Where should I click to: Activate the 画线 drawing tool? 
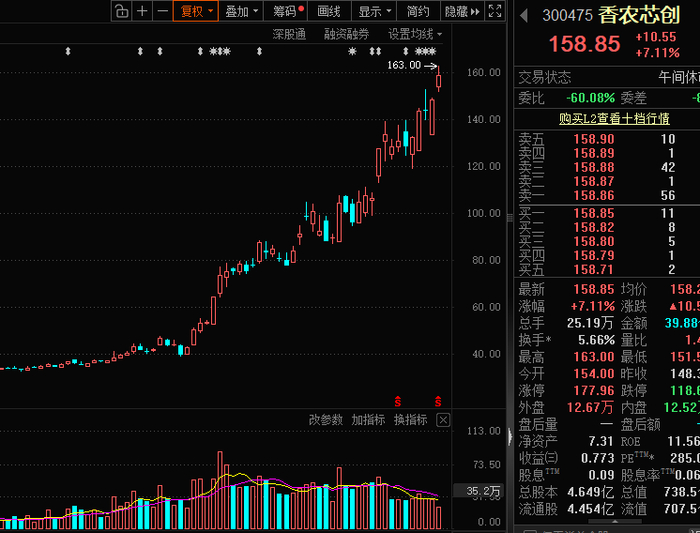(x=329, y=11)
